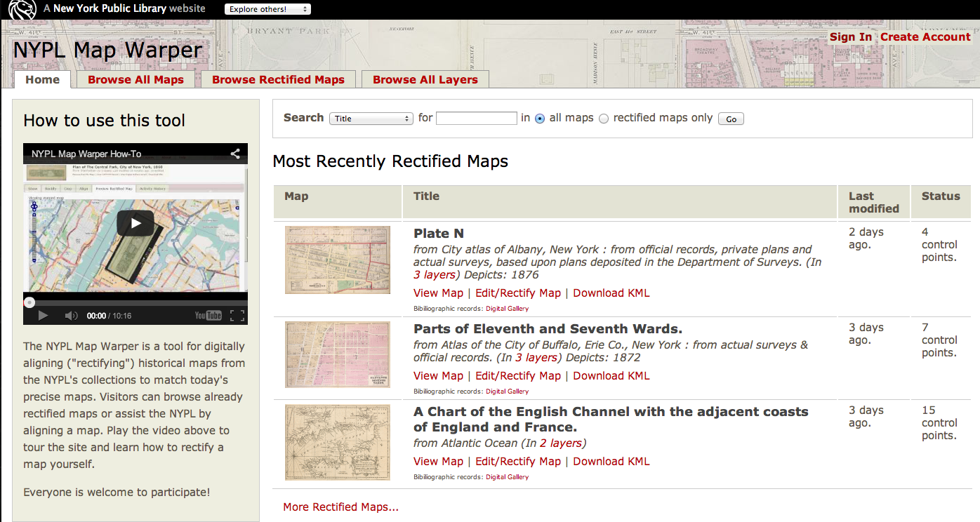Open the Browse All Maps tab
The width and height of the screenshot is (980, 522).
click(135, 79)
